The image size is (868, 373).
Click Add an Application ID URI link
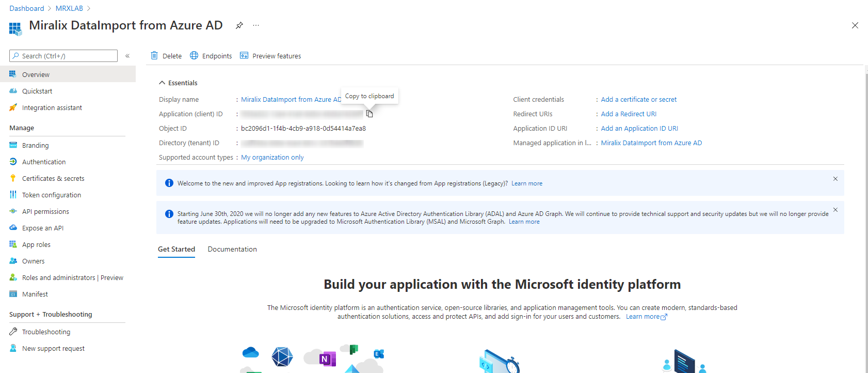pos(639,128)
